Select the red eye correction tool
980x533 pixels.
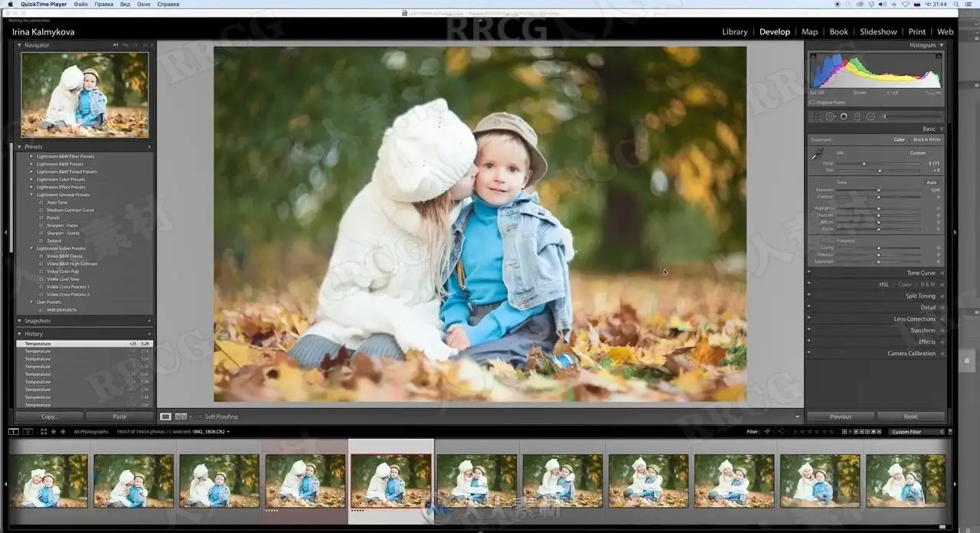tap(844, 116)
